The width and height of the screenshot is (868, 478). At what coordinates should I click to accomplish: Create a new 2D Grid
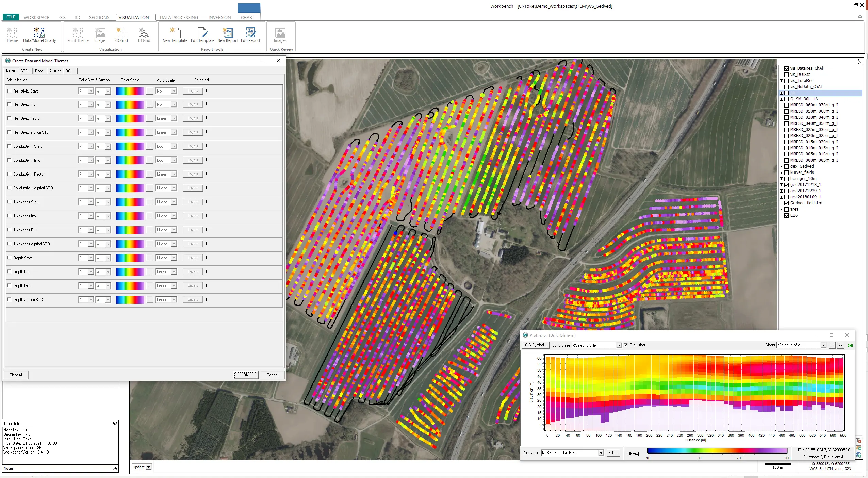(121, 35)
